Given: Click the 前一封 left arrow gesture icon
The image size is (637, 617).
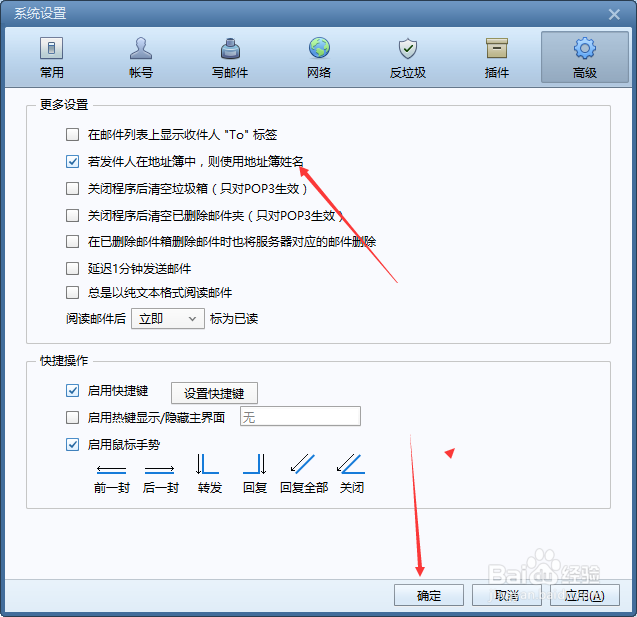Looking at the screenshot, I should (111, 470).
